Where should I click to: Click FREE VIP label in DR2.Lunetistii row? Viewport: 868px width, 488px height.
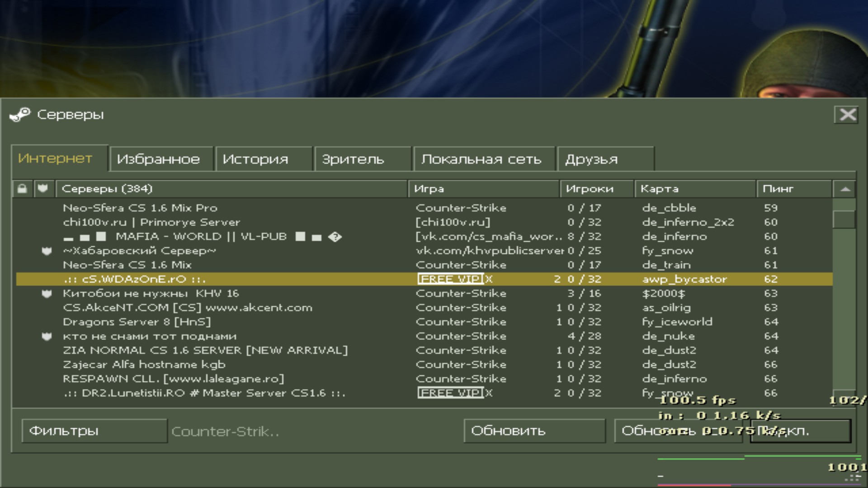(450, 393)
